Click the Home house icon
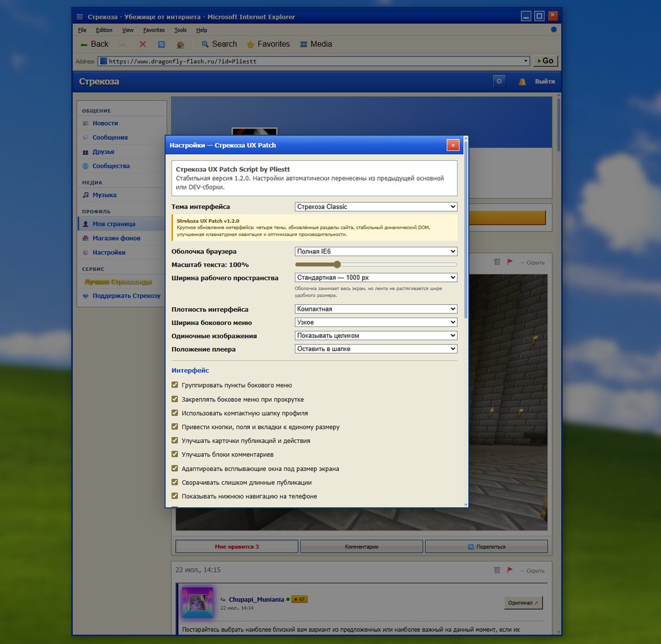Viewport: 661px width, 644px height. point(180,44)
